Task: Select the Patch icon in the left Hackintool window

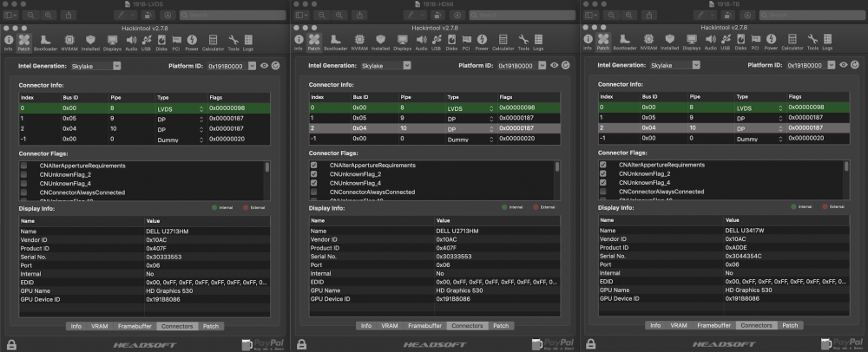Action: coord(23,42)
